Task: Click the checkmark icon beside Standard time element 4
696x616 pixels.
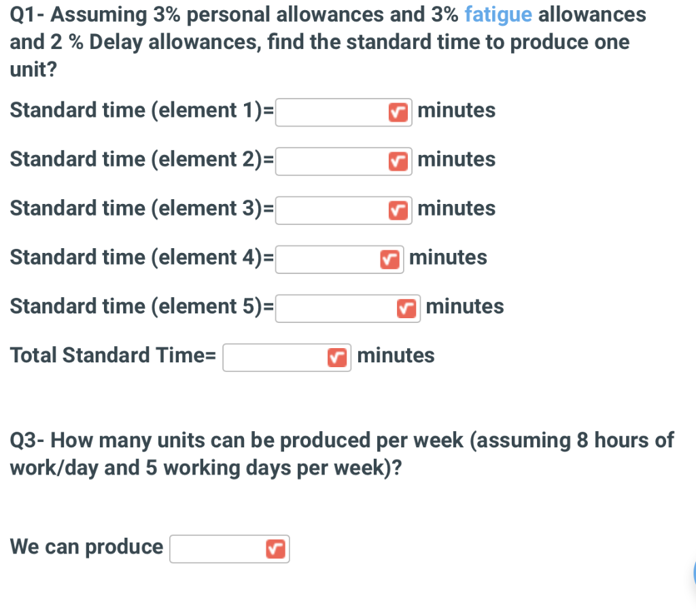Action: (x=389, y=259)
